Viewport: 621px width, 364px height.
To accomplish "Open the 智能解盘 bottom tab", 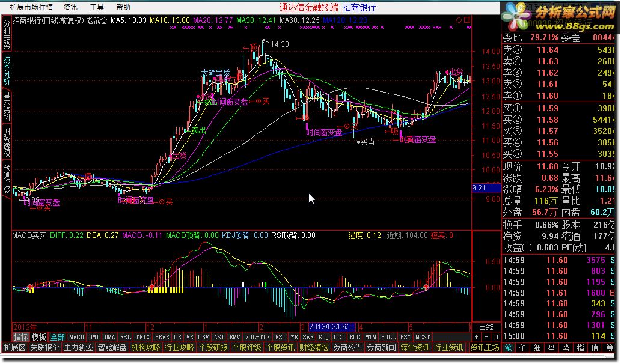I will pyautogui.click(x=112, y=347).
